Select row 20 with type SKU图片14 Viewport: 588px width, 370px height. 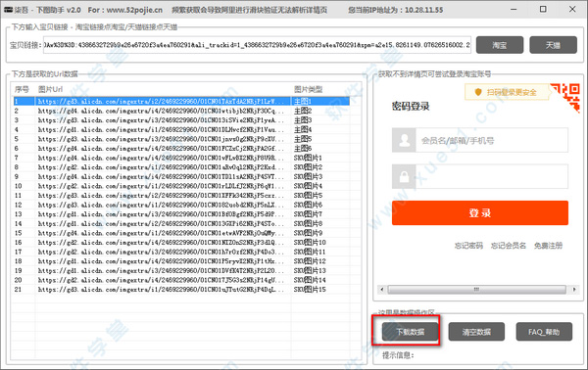181,280
